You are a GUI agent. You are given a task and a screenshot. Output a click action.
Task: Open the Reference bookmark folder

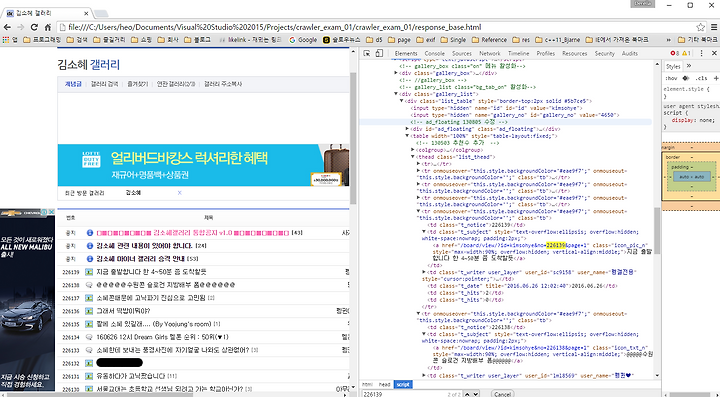[489, 40]
